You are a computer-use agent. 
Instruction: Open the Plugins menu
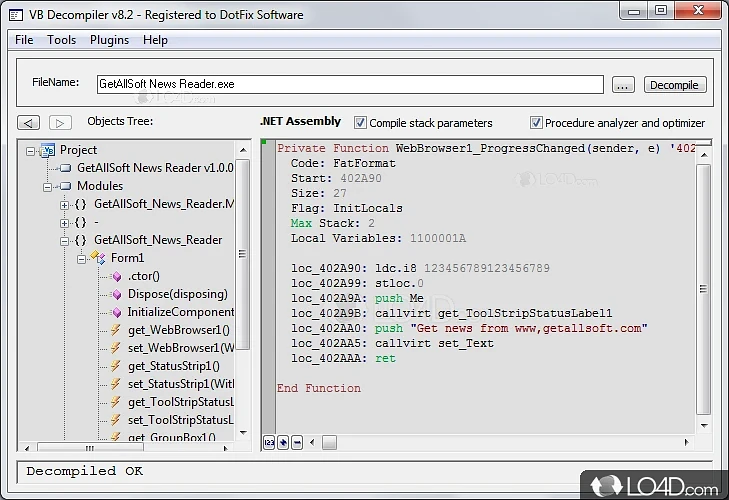[x=109, y=40]
